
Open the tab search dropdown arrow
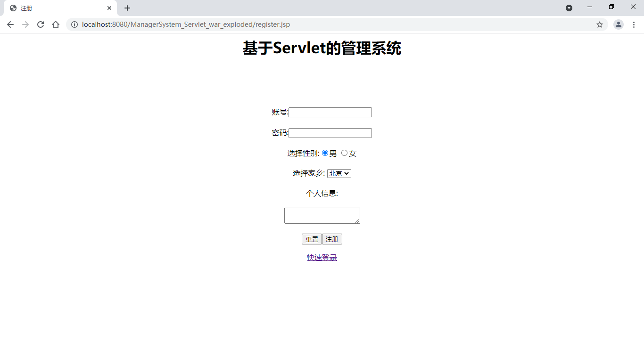pyautogui.click(x=569, y=8)
